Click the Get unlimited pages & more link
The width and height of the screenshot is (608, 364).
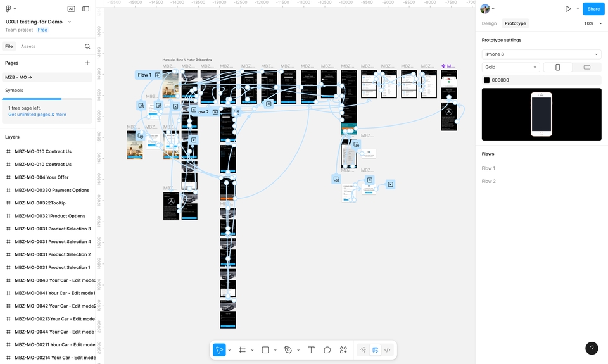click(37, 115)
